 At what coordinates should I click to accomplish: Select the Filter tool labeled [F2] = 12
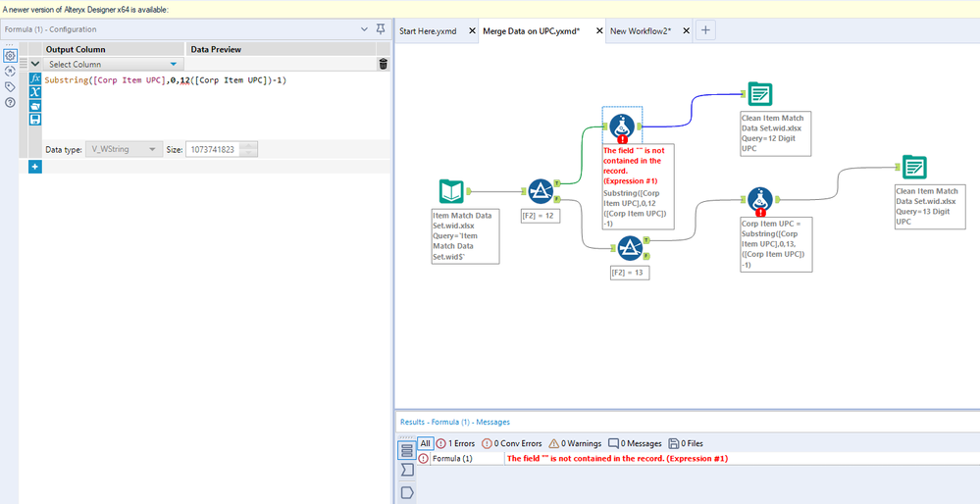[541, 192]
